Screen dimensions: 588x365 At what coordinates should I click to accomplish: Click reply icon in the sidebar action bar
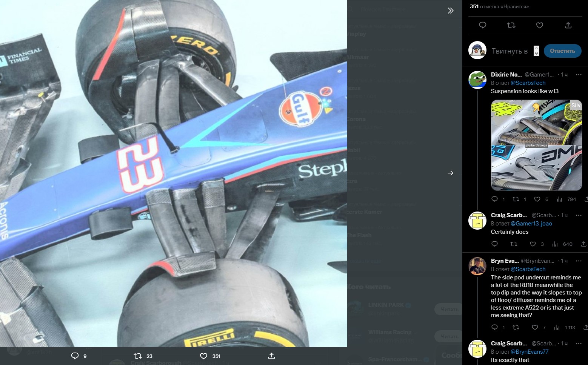(x=482, y=25)
